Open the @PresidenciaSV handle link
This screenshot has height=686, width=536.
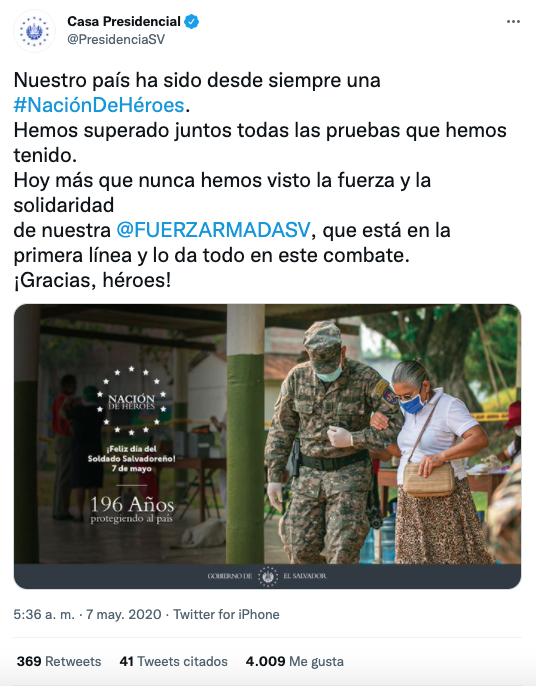point(116,39)
